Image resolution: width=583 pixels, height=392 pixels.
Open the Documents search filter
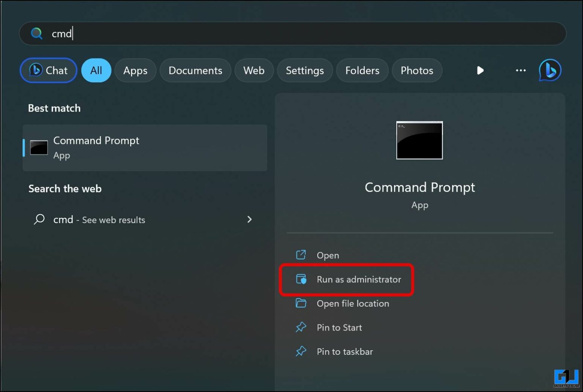(x=195, y=70)
